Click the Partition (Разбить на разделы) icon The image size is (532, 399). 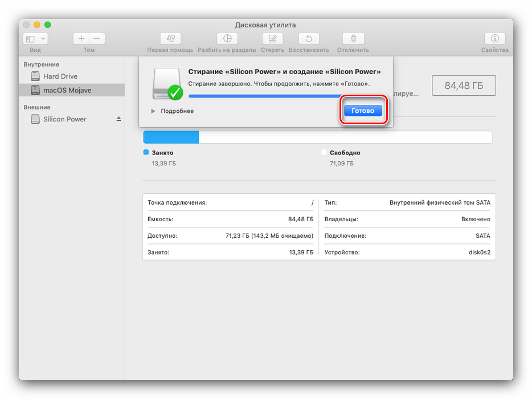(227, 39)
